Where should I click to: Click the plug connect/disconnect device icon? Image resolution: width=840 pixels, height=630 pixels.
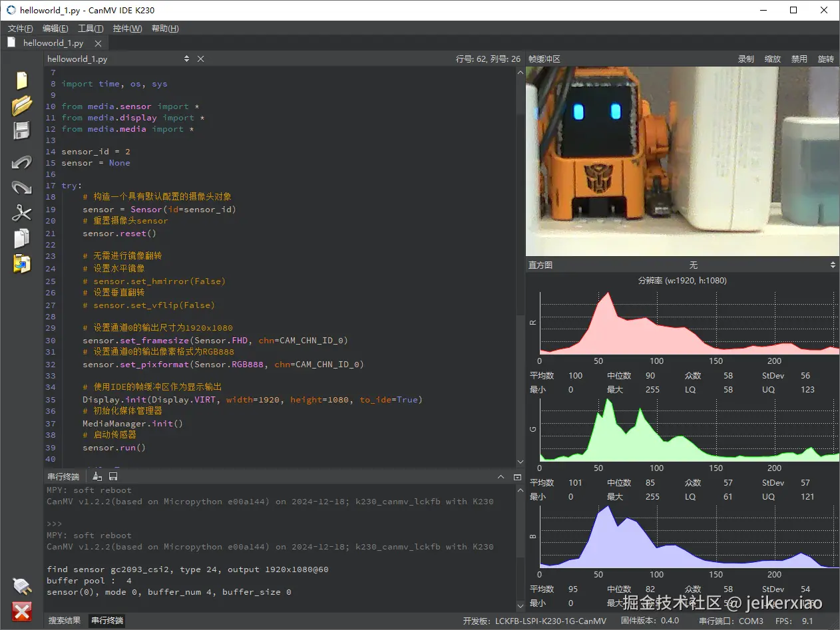pos(22,585)
